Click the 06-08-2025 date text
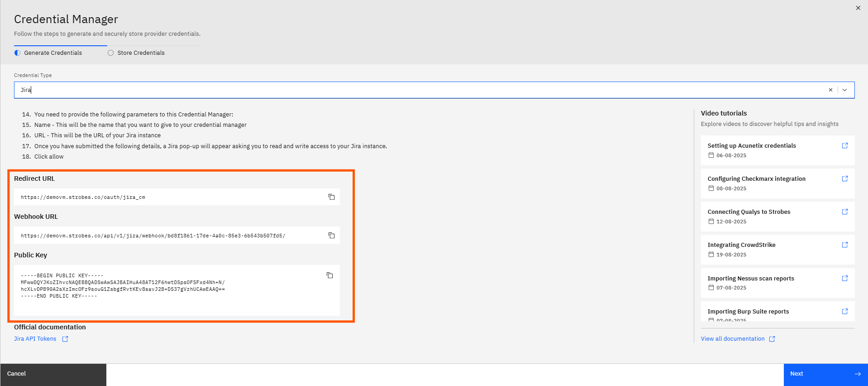Image resolution: width=868 pixels, height=386 pixels. pos(731,155)
